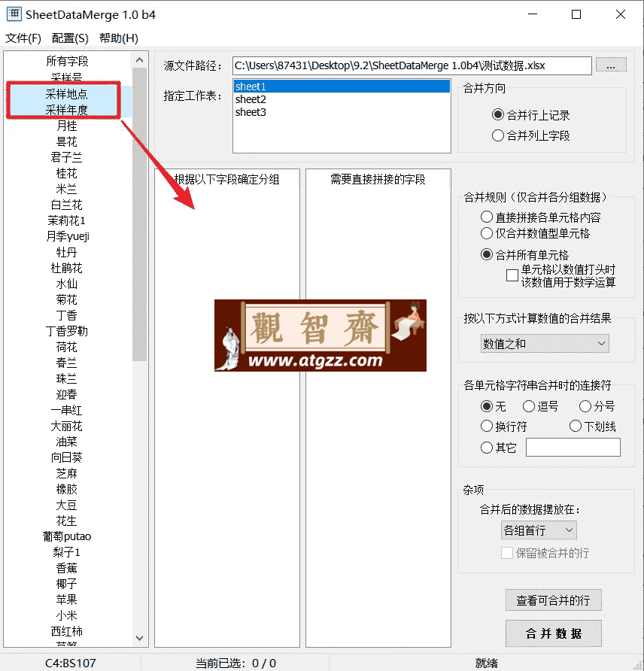Click the 合并数据 button
Image resolution: width=644 pixels, height=671 pixels.
553,633
